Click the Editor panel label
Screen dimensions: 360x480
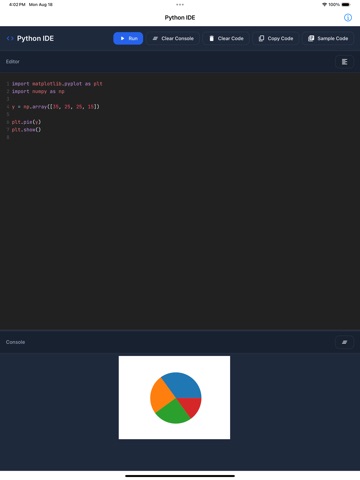pyautogui.click(x=13, y=62)
